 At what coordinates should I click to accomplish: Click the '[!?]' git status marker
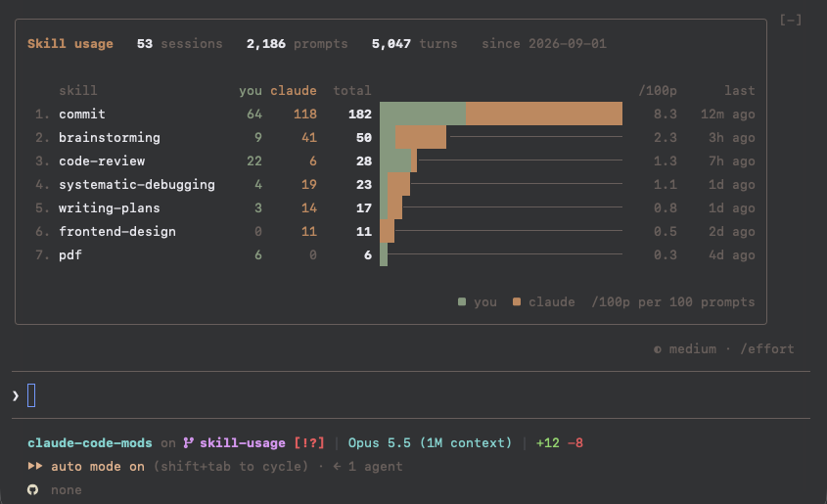tap(309, 443)
